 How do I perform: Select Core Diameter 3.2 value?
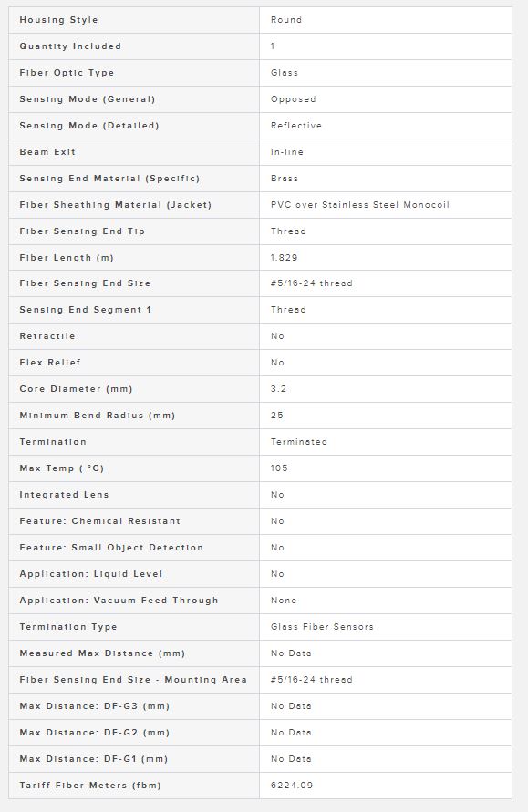click(x=278, y=389)
